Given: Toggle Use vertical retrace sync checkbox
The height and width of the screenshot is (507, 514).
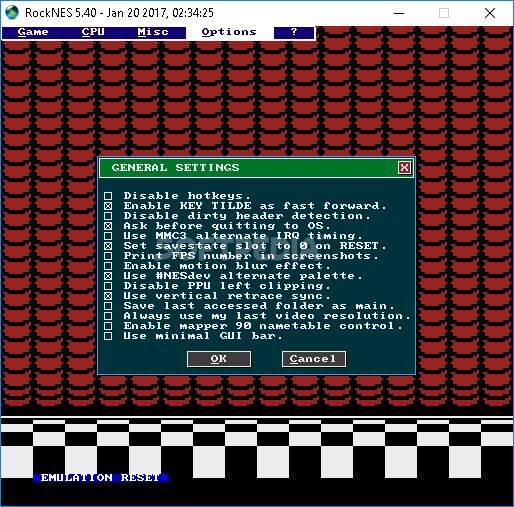Looking at the screenshot, I should 108,296.
